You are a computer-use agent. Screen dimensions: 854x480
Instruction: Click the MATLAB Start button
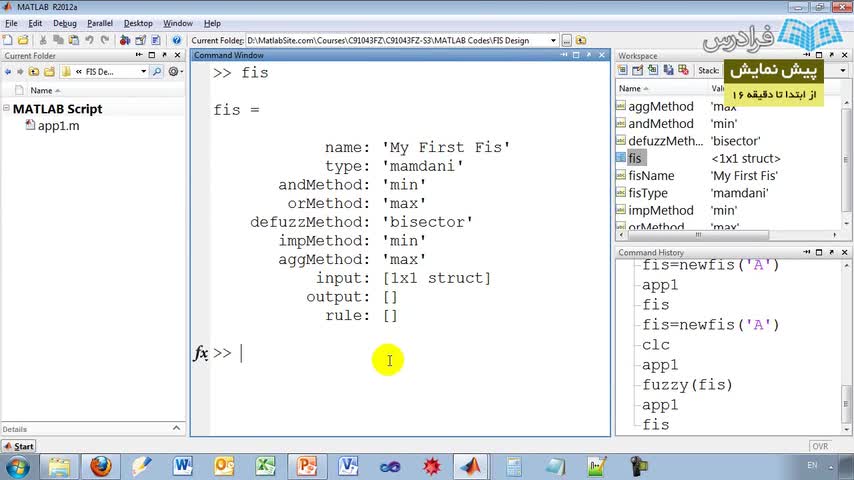(x=19, y=446)
